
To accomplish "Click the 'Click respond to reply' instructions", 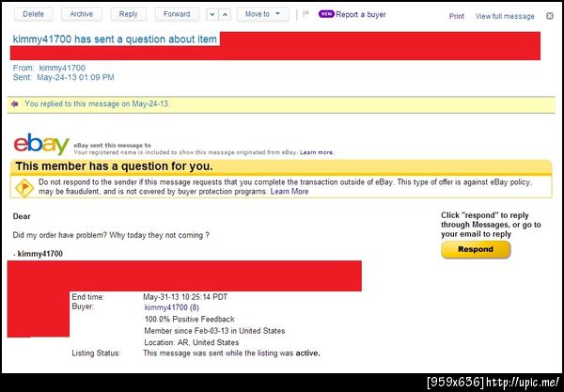I will tap(491, 225).
